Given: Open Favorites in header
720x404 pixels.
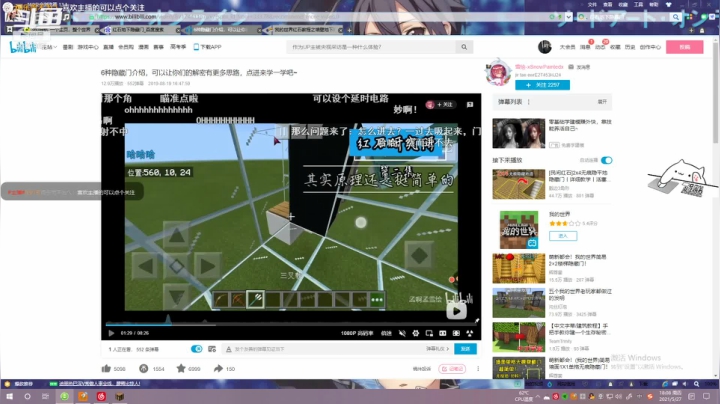Looking at the screenshot, I should 615,47.
